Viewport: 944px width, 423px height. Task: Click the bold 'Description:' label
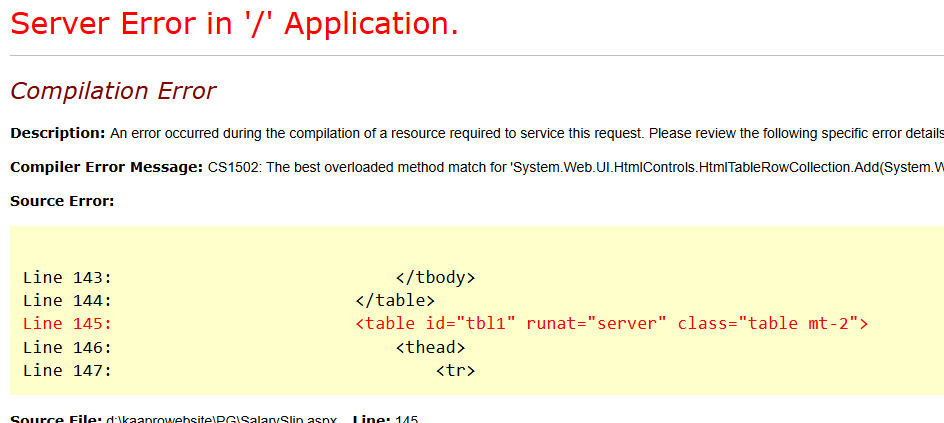[x=57, y=133]
